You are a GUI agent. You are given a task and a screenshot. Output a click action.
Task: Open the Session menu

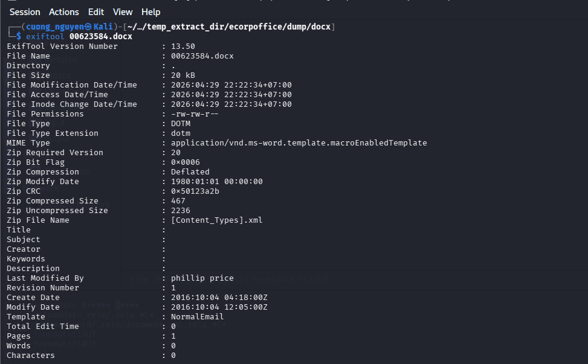25,12
